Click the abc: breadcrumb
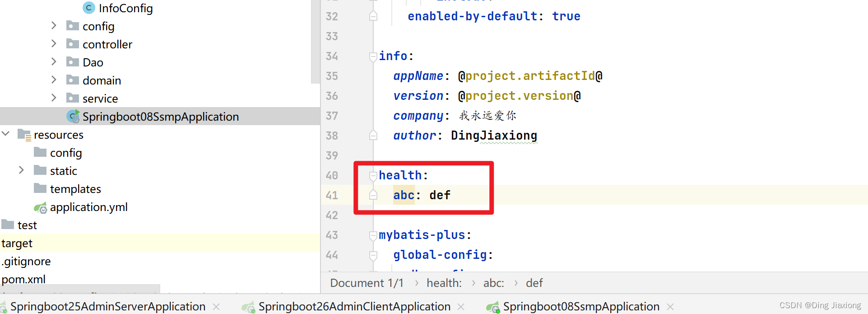Screen dimensions: 868x314 [x=494, y=283]
